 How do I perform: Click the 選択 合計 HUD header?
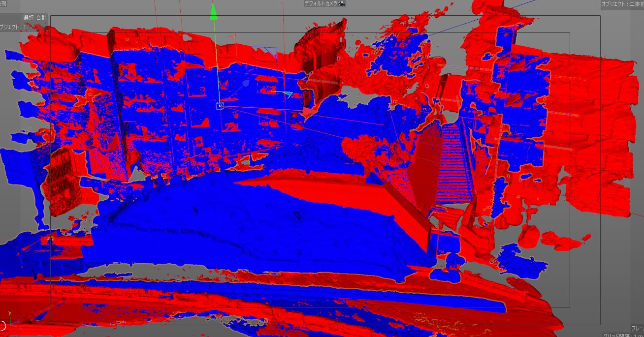[x=34, y=18]
